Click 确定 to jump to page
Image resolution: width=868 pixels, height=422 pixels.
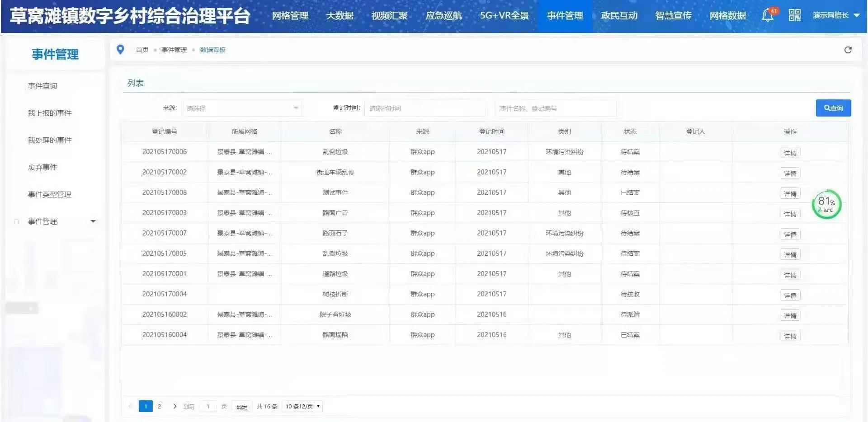point(242,407)
